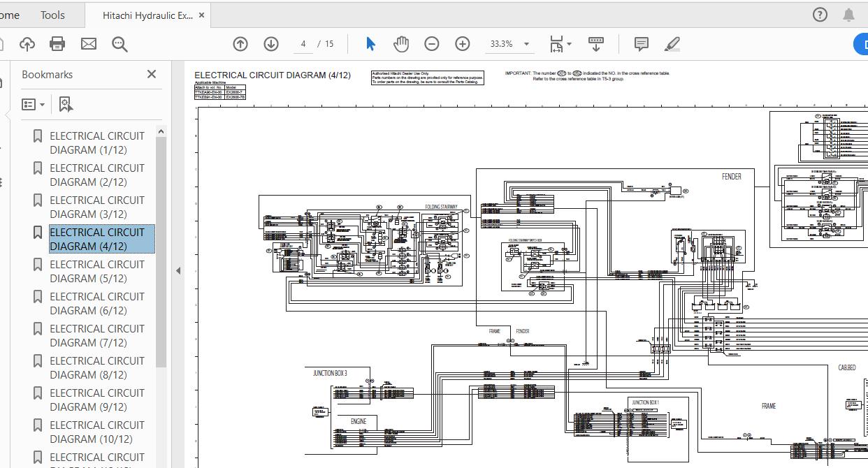Image resolution: width=868 pixels, height=468 pixels.
Task: Expand the bookmarks options menu
Action: [x=33, y=105]
